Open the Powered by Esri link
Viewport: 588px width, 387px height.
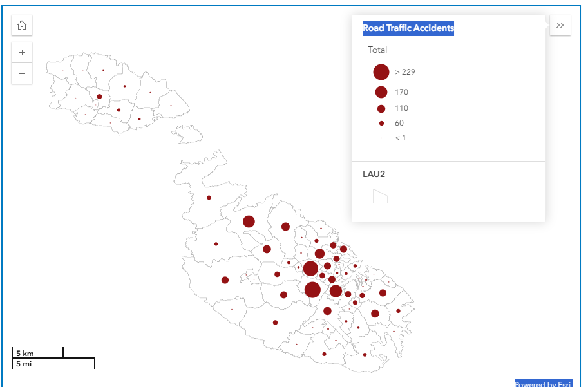(x=543, y=384)
